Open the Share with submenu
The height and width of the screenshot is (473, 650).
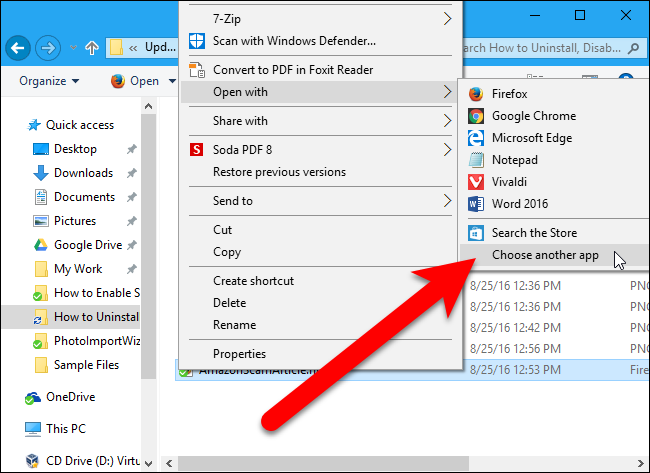click(x=320, y=121)
